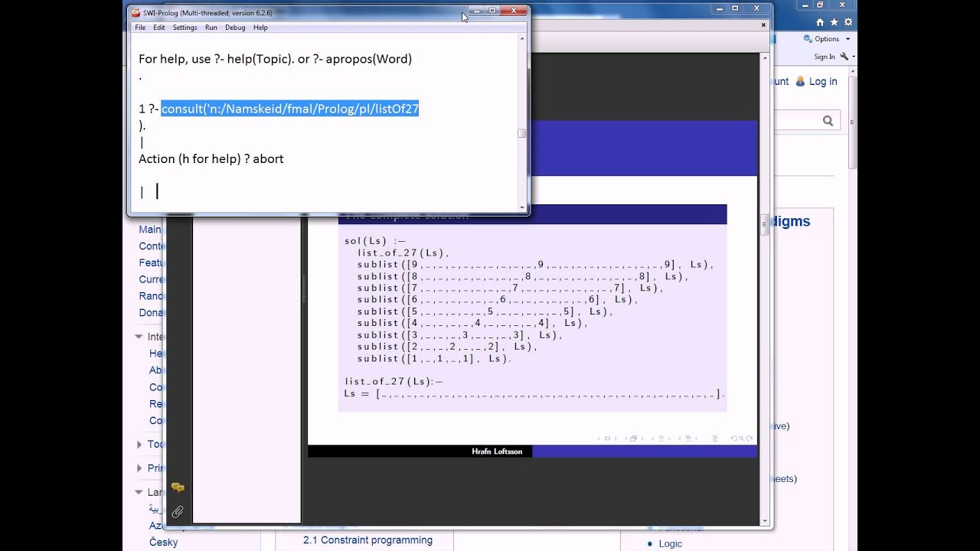Click the Options toolbar icon
980x551 pixels.
tap(807, 39)
